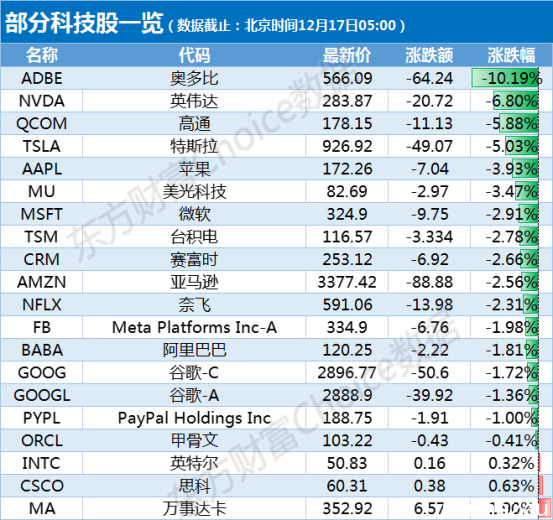553x520 pixels.
Task: Click the ORCL ticker cell
Action: [42, 441]
